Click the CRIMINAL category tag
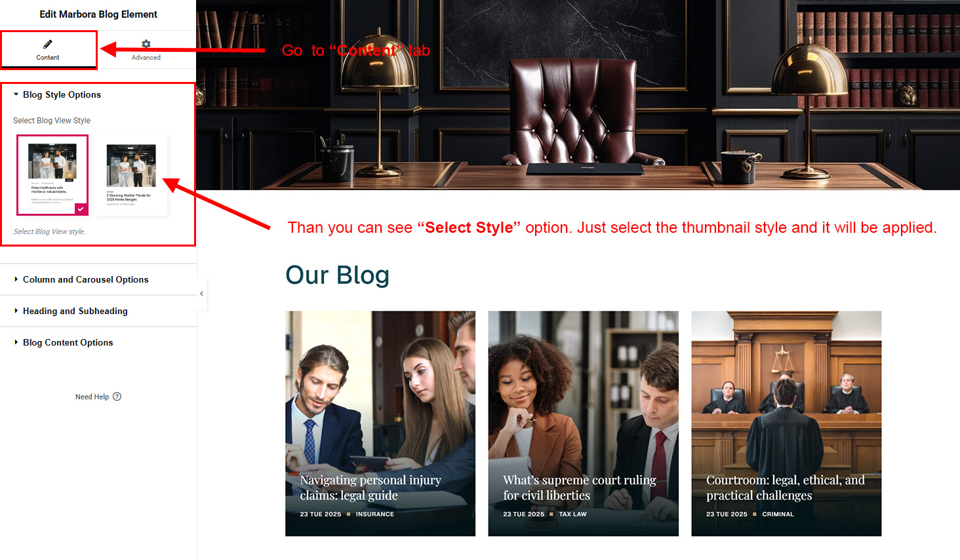This screenshot has width=960, height=560. point(778,514)
